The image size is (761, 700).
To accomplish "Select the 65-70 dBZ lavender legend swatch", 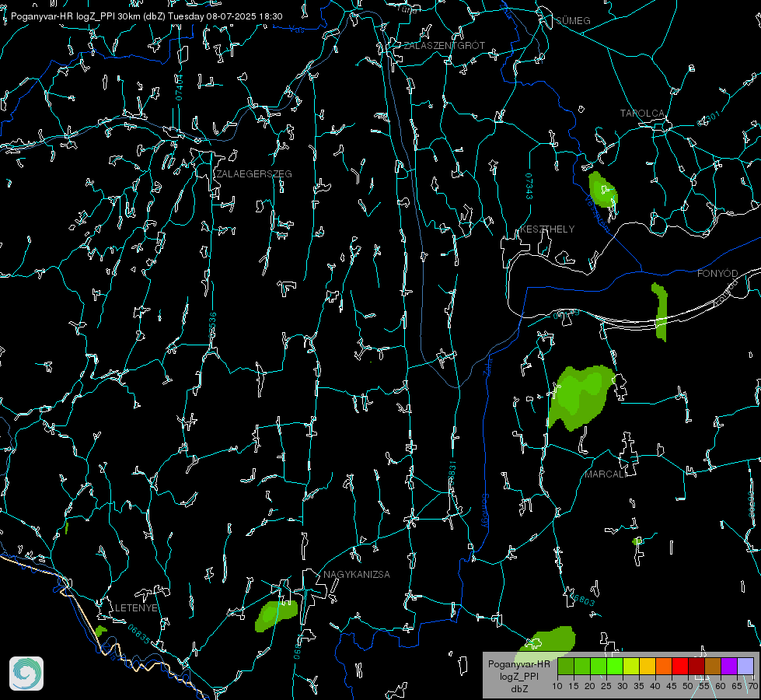I will 745,666.
